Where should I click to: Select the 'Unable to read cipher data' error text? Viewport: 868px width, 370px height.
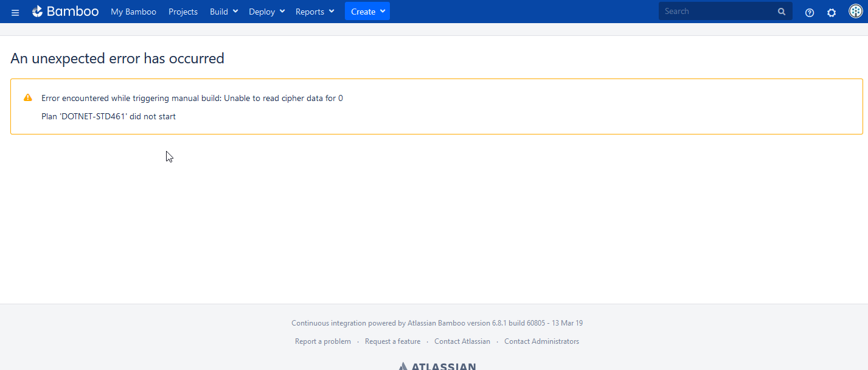(x=283, y=98)
